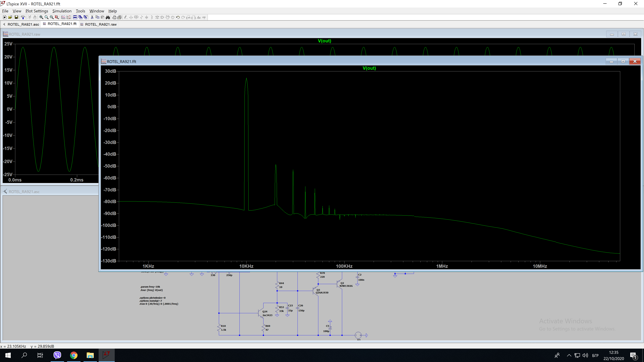Click the Zoom Out magnifier icon
Image resolution: width=644 pixels, height=362 pixels.
[x=52, y=17]
